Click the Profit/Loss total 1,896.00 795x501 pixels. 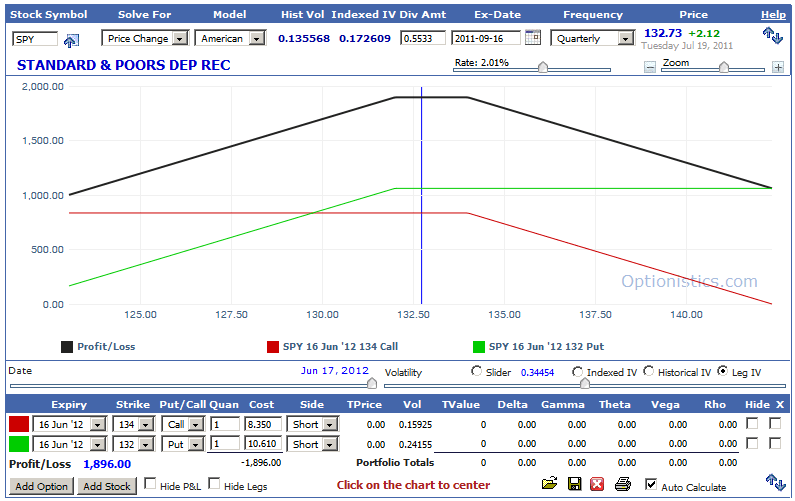[107, 464]
